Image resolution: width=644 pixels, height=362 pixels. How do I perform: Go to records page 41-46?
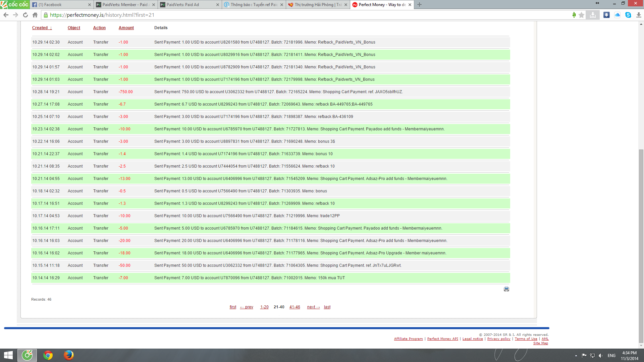[294, 307]
